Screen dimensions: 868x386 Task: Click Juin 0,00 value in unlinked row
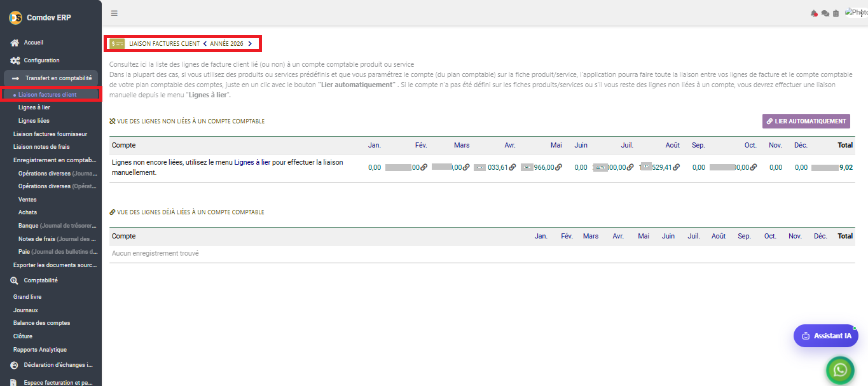(581, 167)
